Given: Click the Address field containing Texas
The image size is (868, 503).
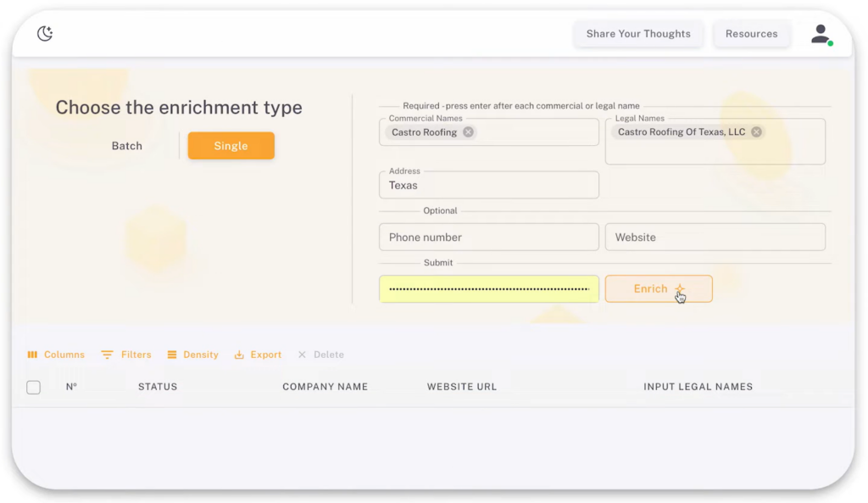Looking at the screenshot, I should click(488, 185).
